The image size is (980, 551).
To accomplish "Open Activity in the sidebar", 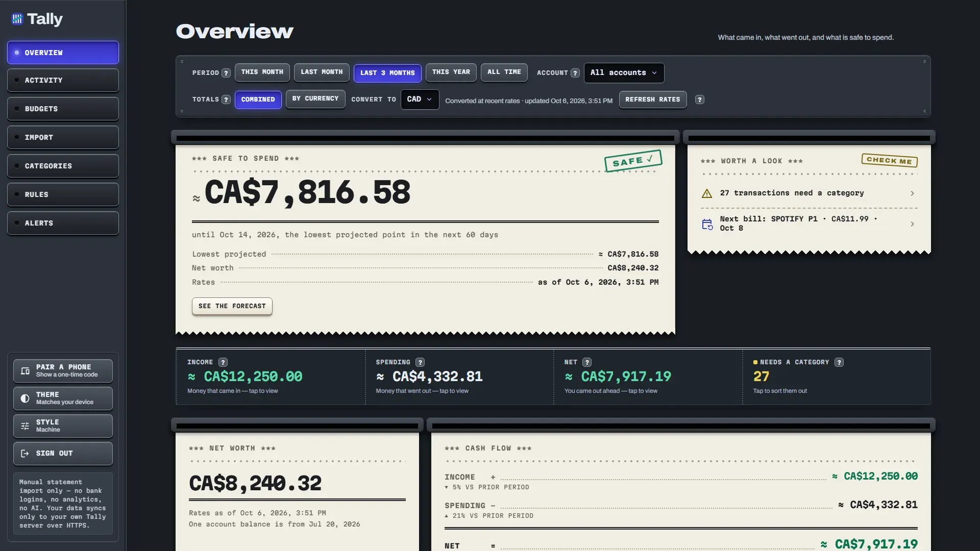I will point(63,81).
